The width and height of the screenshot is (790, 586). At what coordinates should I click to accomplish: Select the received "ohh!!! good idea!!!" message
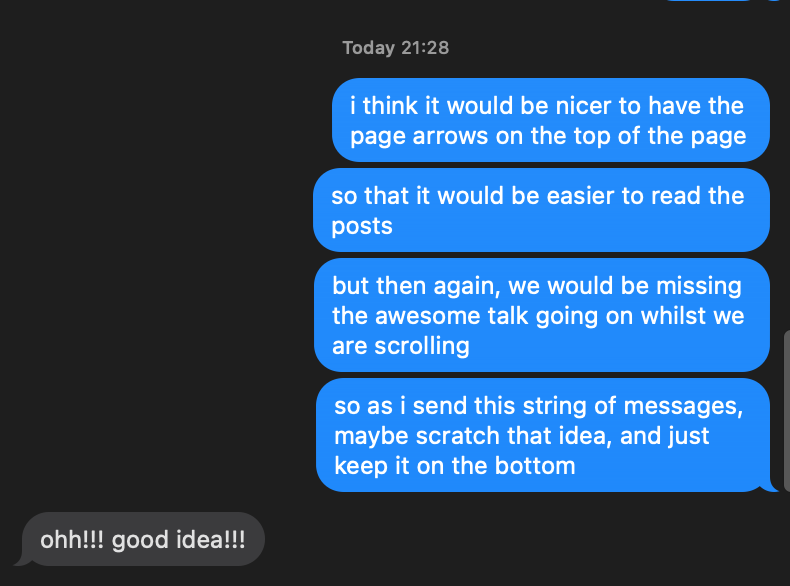pos(142,540)
